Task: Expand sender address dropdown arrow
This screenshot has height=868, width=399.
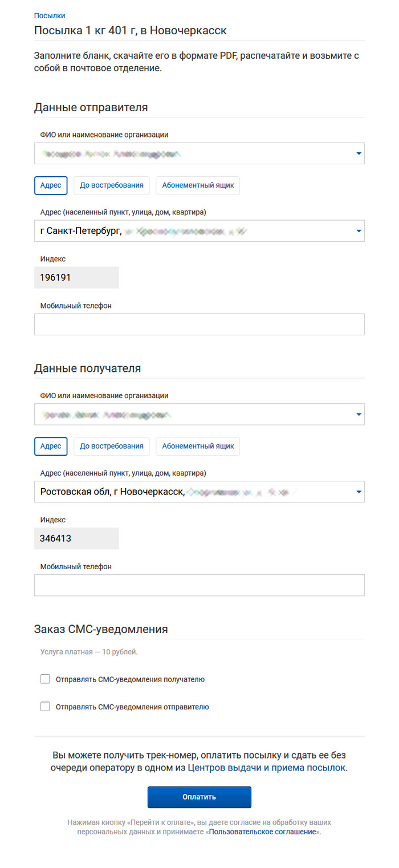Action: (359, 231)
